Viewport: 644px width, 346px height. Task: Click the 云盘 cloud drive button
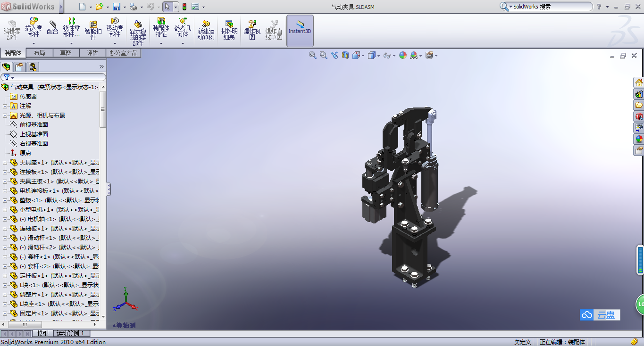[600, 315]
